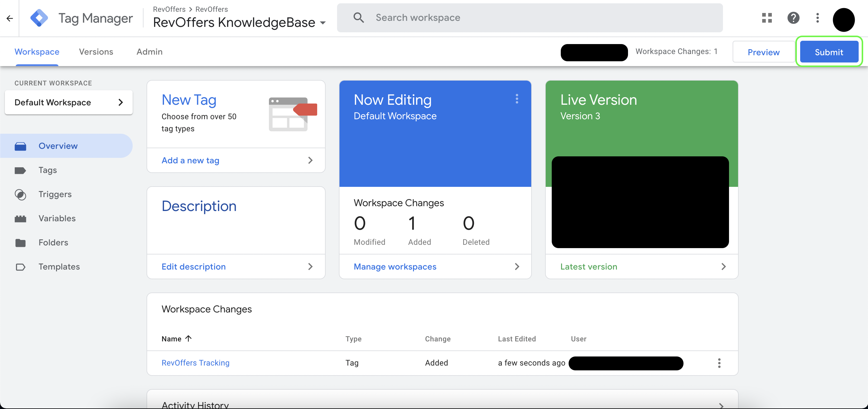Expand the Activity History section
Image resolution: width=868 pixels, height=409 pixels.
tap(721, 406)
